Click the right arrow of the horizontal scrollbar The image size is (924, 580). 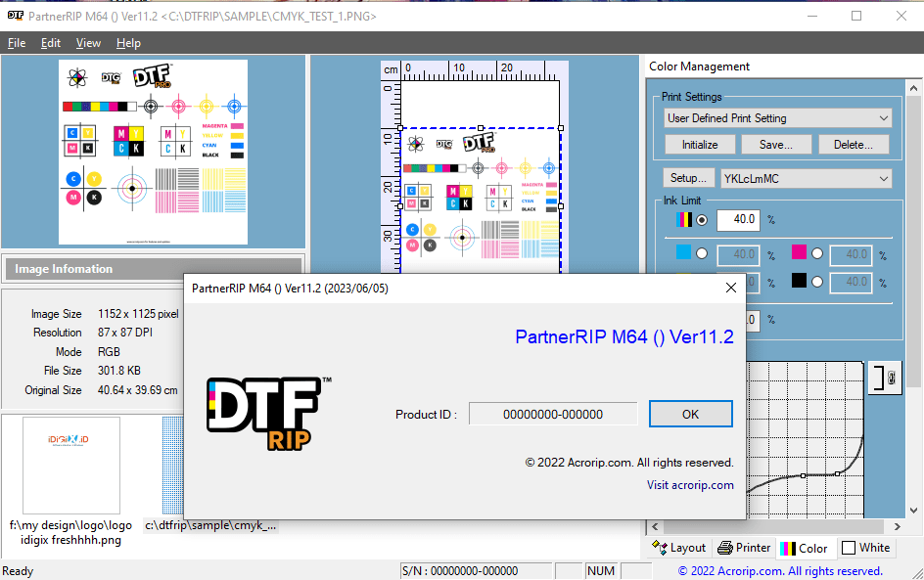tap(898, 526)
